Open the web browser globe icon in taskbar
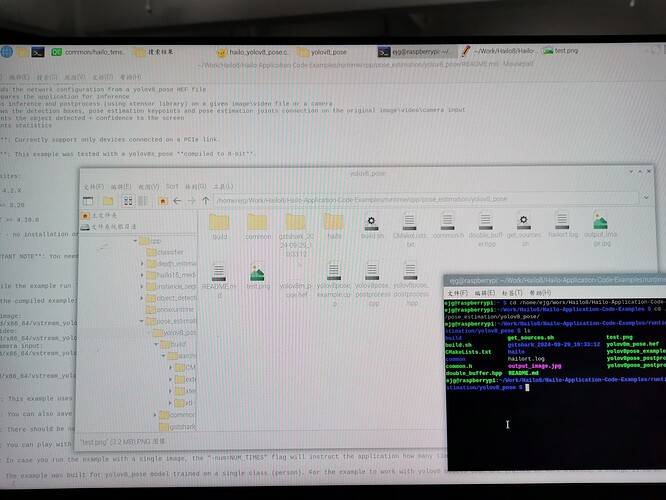This screenshot has height=500, width=666. point(7,52)
